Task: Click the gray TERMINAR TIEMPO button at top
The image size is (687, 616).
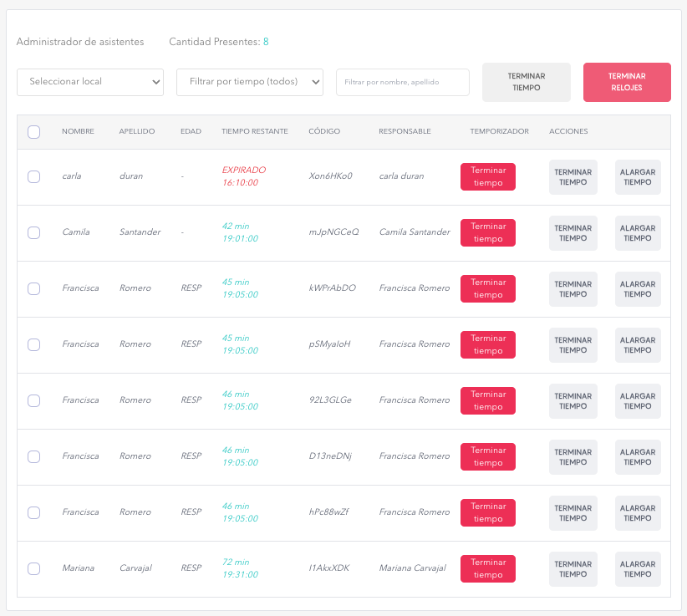Action: tap(527, 82)
